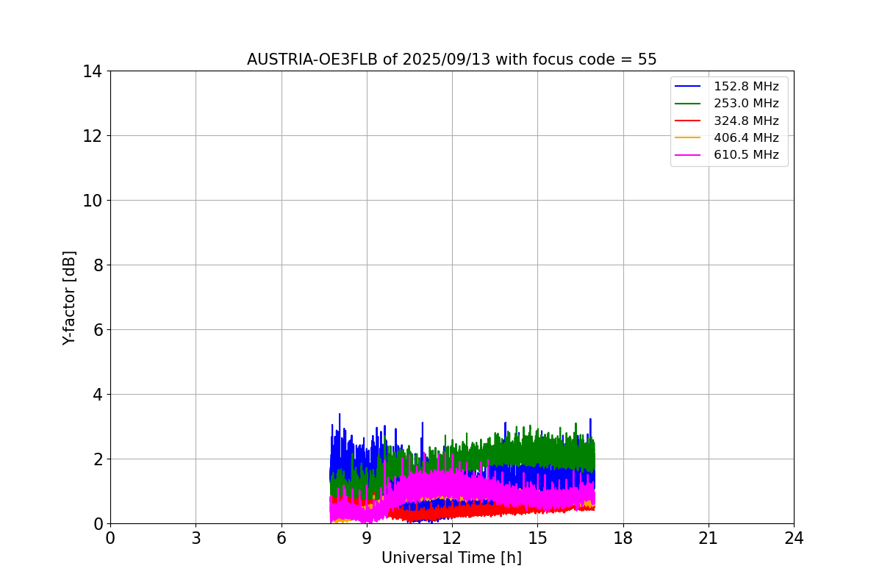The height and width of the screenshot is (588, 882).
Task: Click the 3 tick on the time axis
Action: (x=196, y=538)
